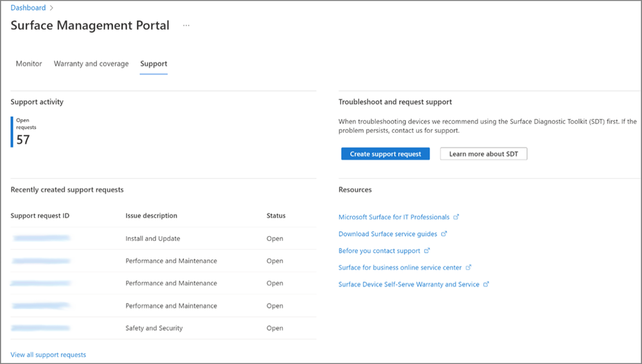Open Download Surface service guides link
This screenshot has width=642, height=364.
[388, 234]
